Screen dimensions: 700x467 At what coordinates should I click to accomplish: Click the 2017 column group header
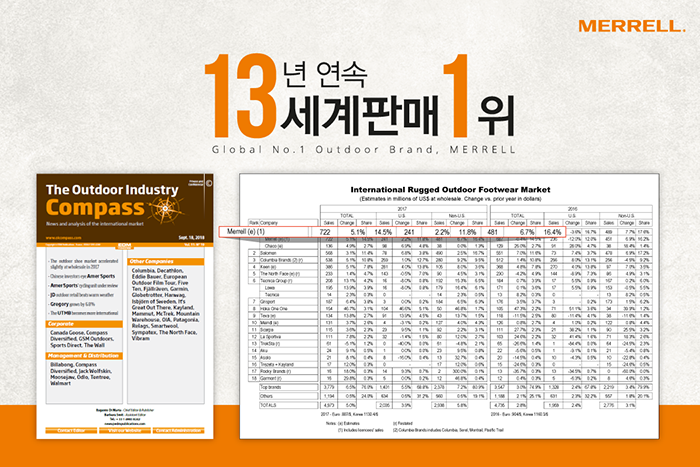(403, 209)
